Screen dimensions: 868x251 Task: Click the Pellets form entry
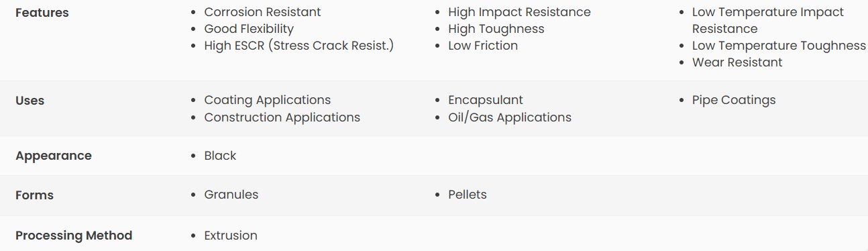tap(468, 195)
